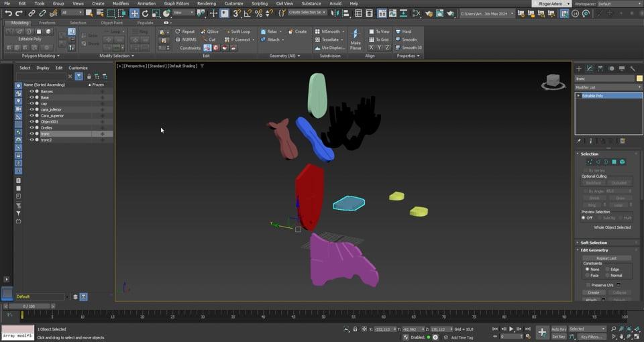Undo the last action
Screen dimensions: 644x342
point(8,13)
